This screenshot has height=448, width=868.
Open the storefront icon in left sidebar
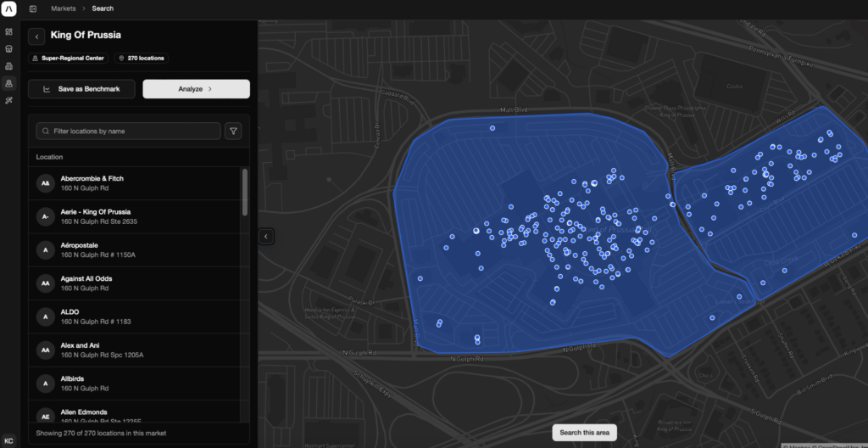8,49
